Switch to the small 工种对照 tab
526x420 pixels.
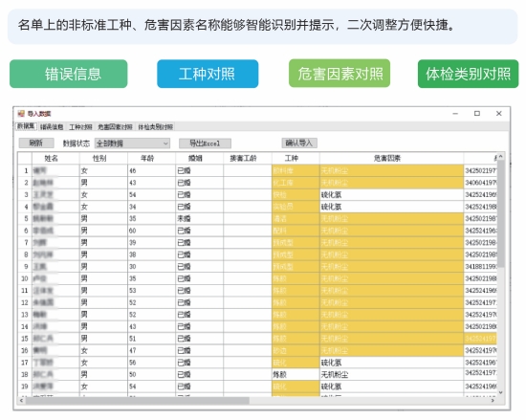point(80,127)
